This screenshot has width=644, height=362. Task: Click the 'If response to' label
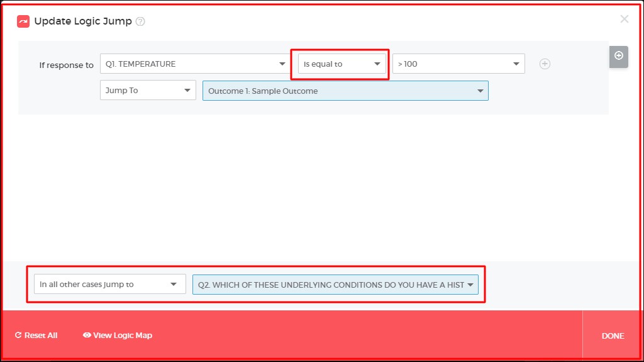click(66, 65)
